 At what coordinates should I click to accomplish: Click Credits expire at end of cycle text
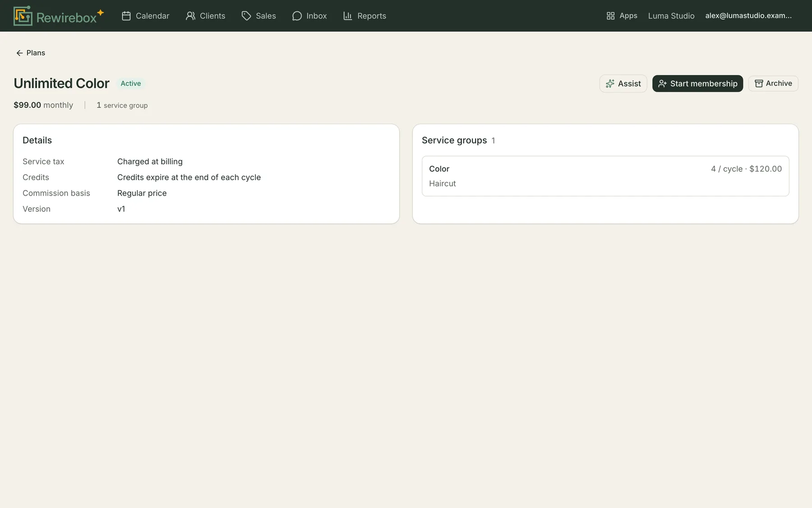click(x=189, y=177)
